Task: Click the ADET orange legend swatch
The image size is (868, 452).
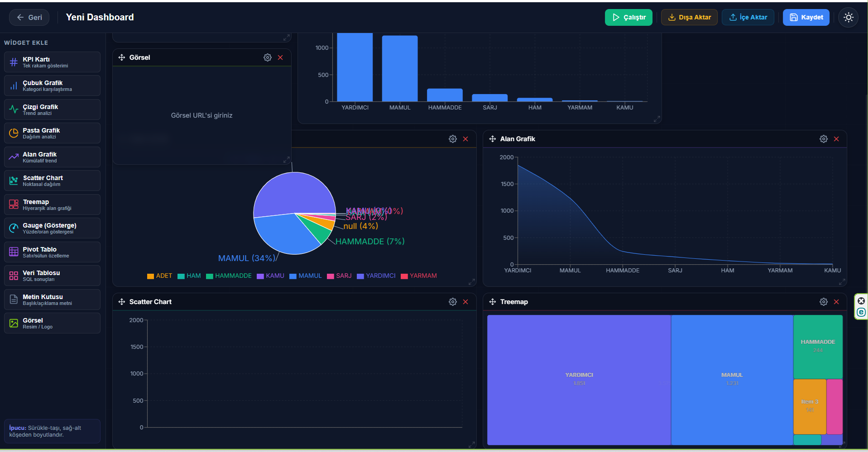Action: coord(150,276)
